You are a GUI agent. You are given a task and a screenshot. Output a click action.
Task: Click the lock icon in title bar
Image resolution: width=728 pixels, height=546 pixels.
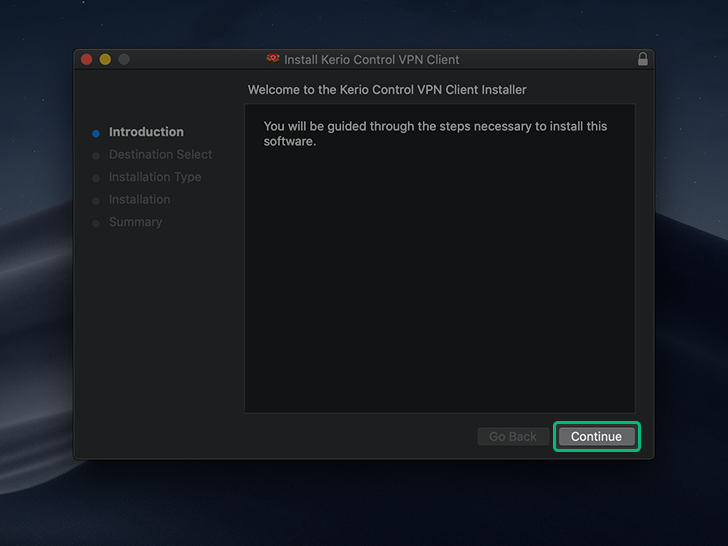[x=643, y=59]
